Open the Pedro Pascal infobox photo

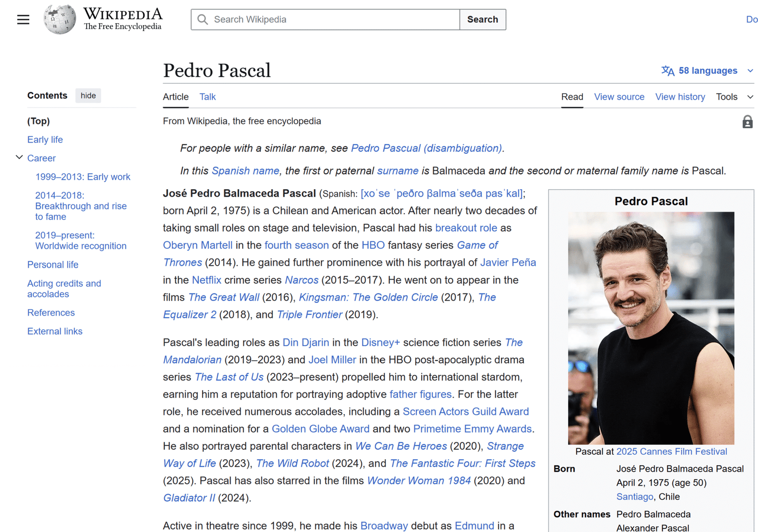[651, 328]
